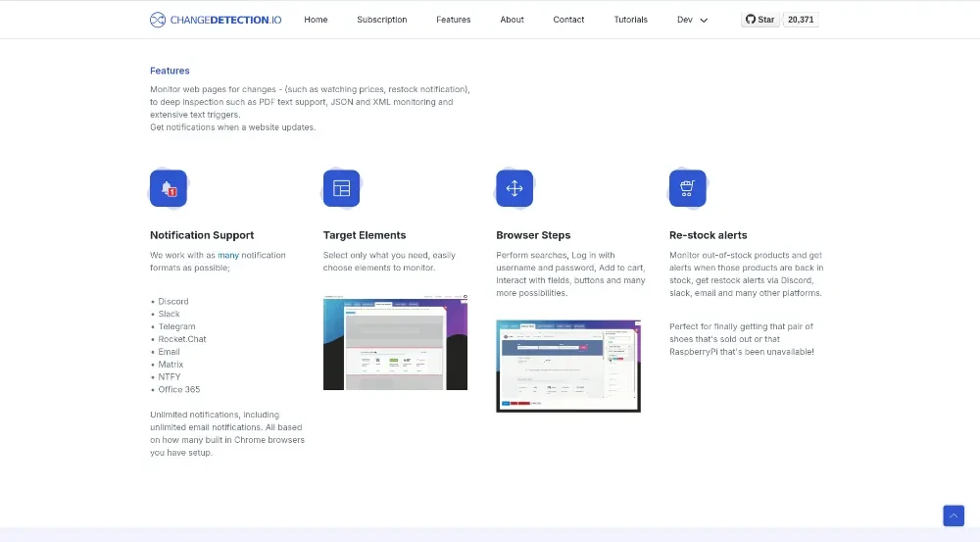Open the GitHub star count 20,371
Viewport: 980px width, 542px height.
801,20
